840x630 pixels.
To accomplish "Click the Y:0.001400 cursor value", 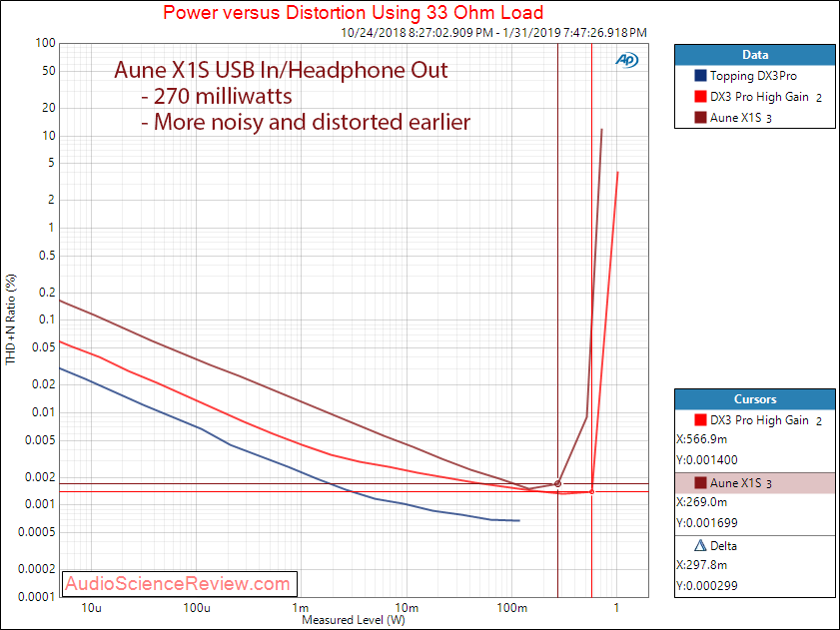I will (707, 460).
